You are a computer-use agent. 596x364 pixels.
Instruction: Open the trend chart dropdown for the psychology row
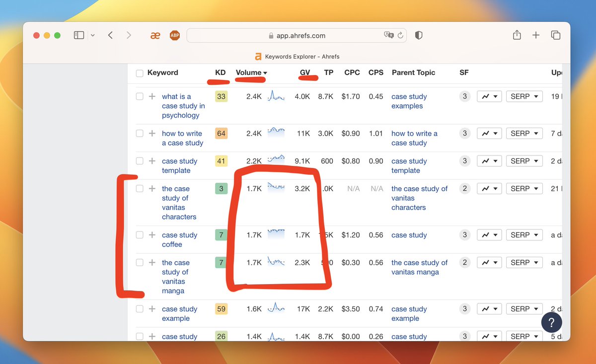[x=489, y=96]
